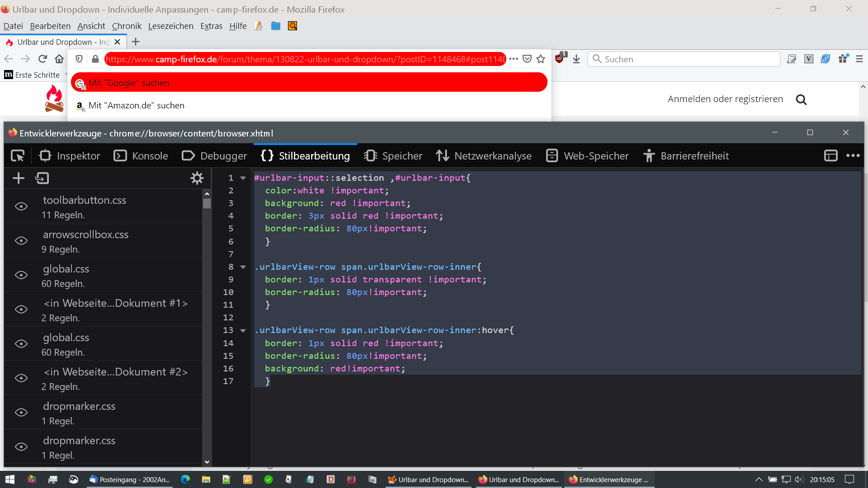Open the Lesezeichen menu
This screenshot has height=488, width=868.
pyautogui.click(x=170, y=26)
